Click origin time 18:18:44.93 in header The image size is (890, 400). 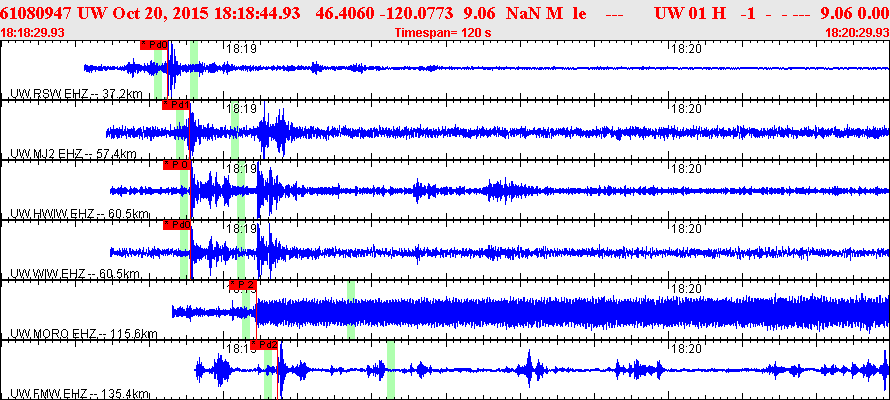coord(258,14)
